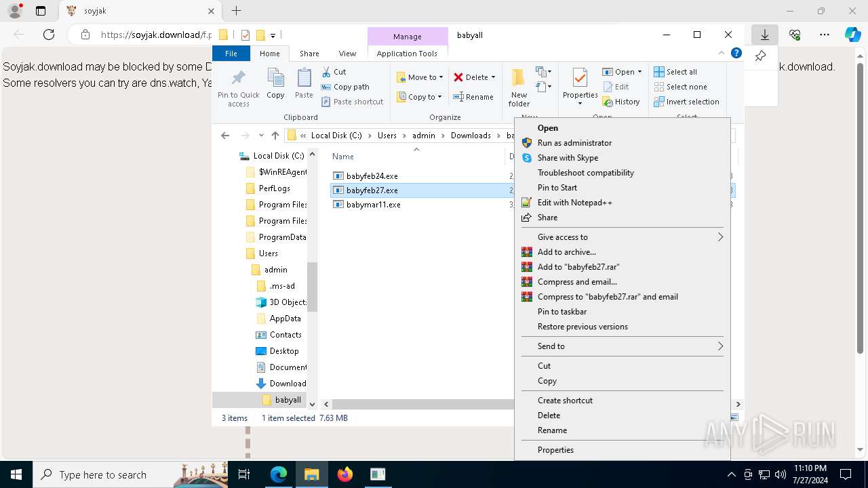The width and height of the screenshot is (868, 488).
Task: Open Microsoft Edge from the taskbar
Action: (279, 474)
